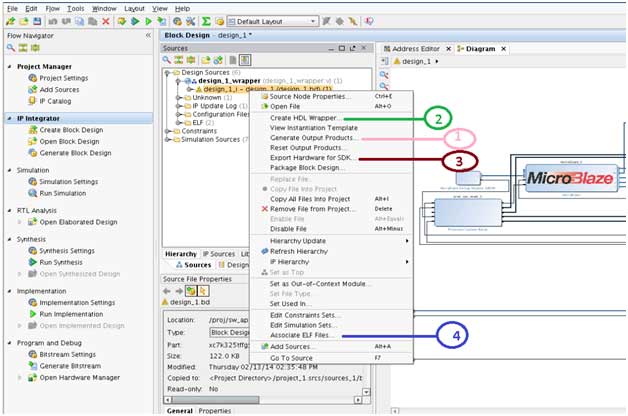Viewport: 628px width, 416px height.
Task: Click zoom magnifier icon in Diagram side toolbar
Action: [x=384, y=75]
